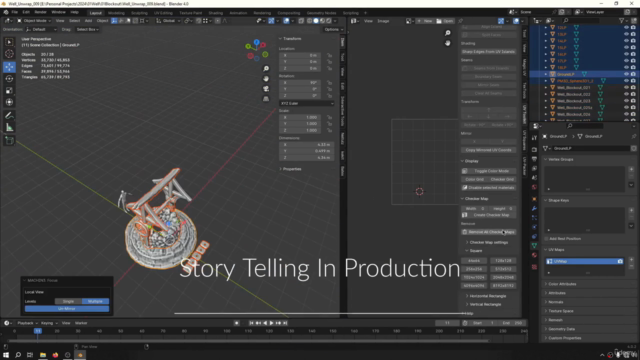Screen dimensions: 640x360
Task: Open the Image menu in UV editor
Action: pos(383,21)
